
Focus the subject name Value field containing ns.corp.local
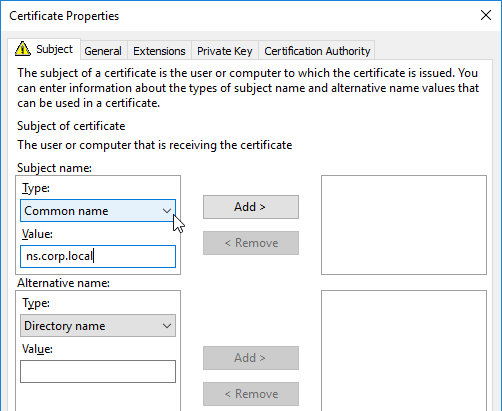point(98,256)
